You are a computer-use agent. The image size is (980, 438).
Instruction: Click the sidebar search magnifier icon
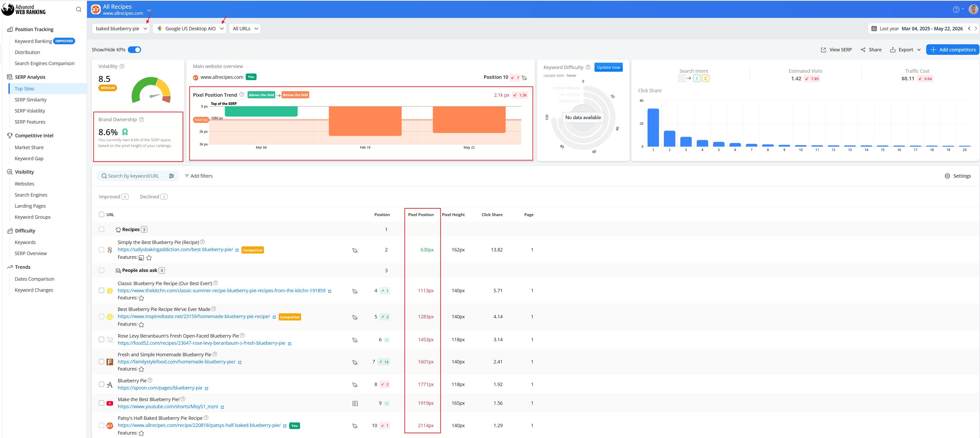point(79,9)
